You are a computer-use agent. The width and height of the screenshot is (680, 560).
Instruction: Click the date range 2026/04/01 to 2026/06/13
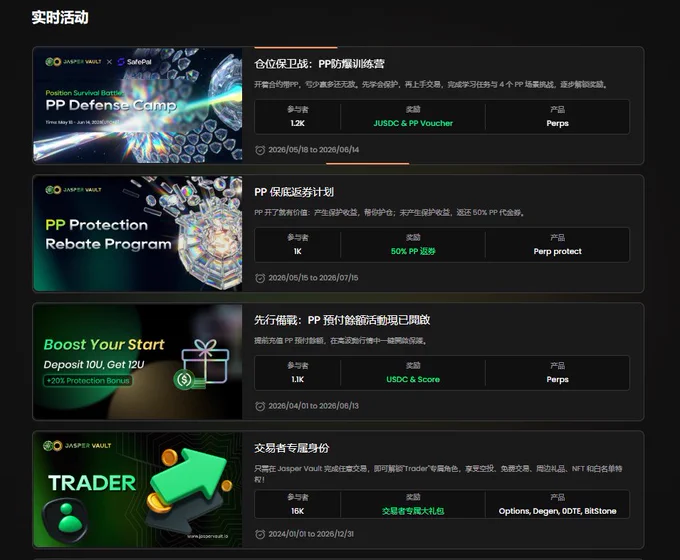click(314, 406)
